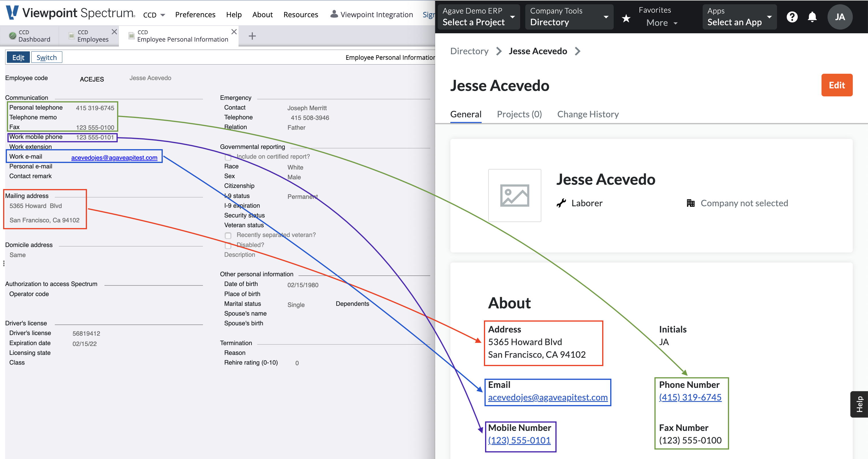Click the Spectrum work e-mail link
The height and width of the screenshot is (459, 868).
pos(114,157)
